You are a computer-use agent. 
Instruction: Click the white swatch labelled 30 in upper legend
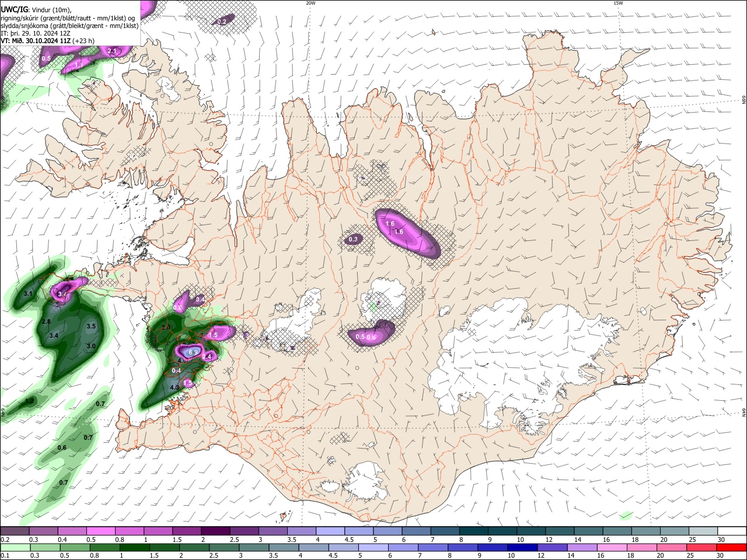(x=731, y=531)
